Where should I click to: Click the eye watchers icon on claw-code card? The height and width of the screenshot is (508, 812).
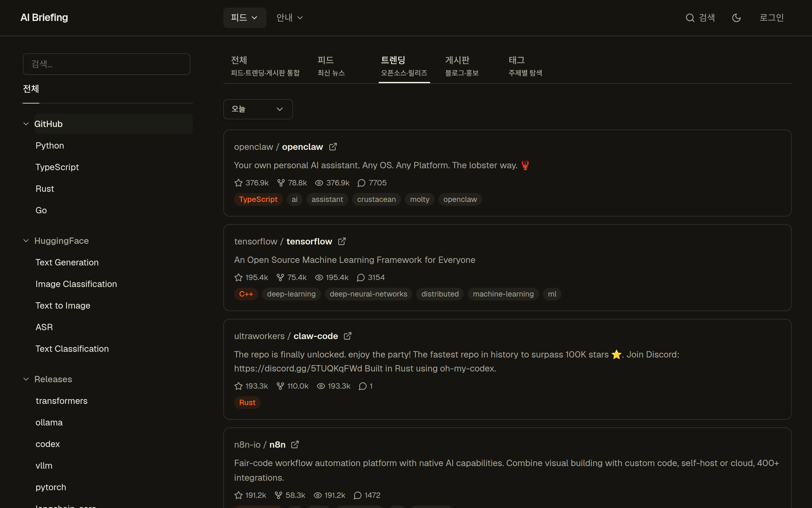[x=321, y=386]
